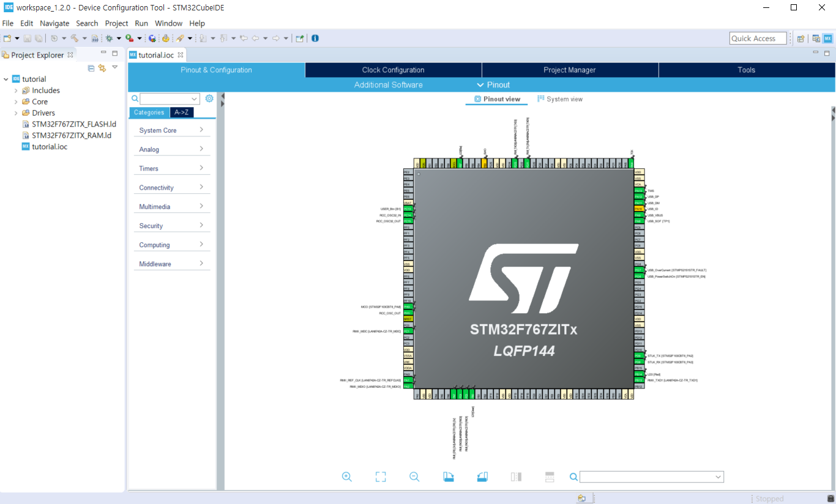Expand the Timers category
This screenshot has height=504, width=836.
click(x=172, y=168)
